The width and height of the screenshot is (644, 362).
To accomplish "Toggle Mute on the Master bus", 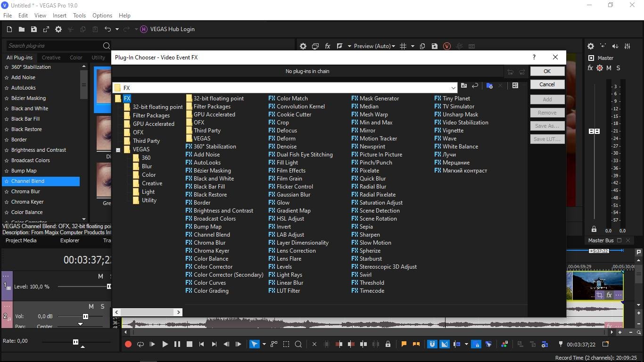I will point(609,68).
